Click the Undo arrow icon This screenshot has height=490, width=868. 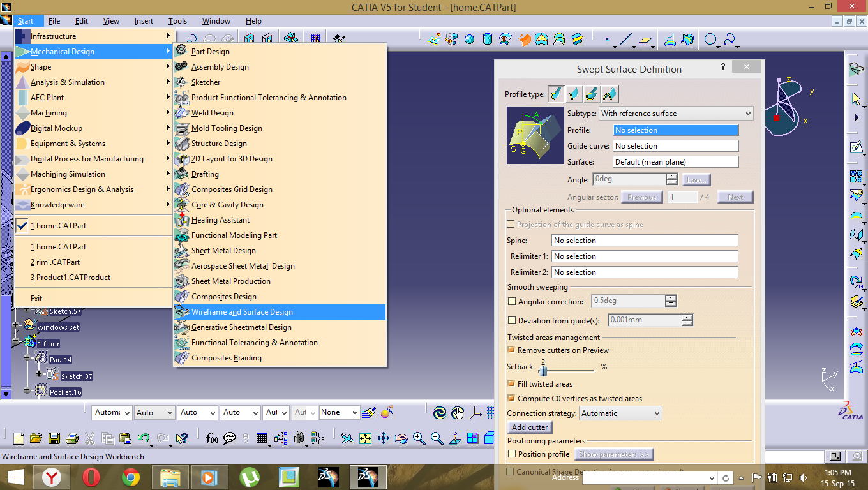click(x=144, y=438)
